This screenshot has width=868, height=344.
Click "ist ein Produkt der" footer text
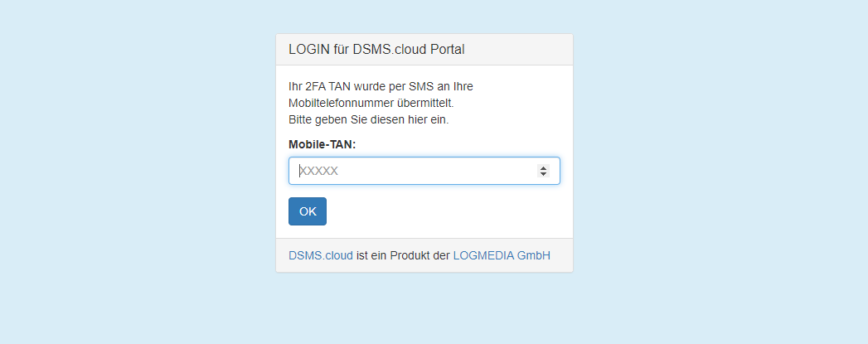tap(403, 256)
